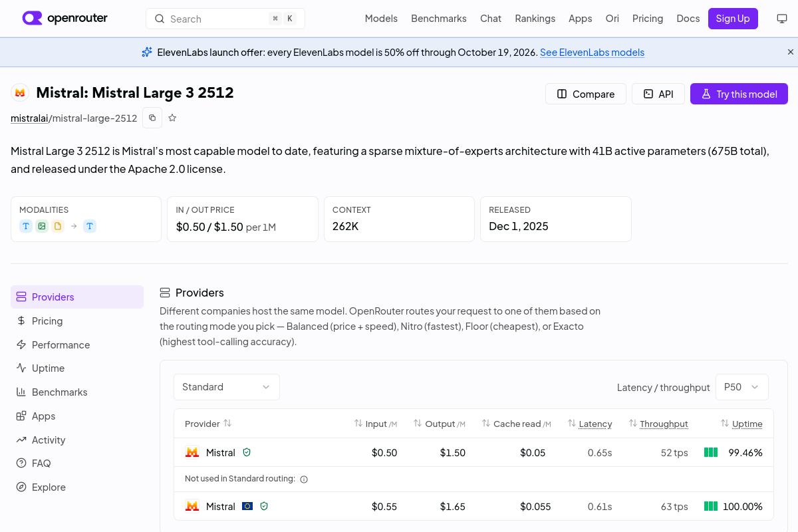798x532 pixels.
Task: Select the Providers section in the sidebar
Action: coord(77,297)
